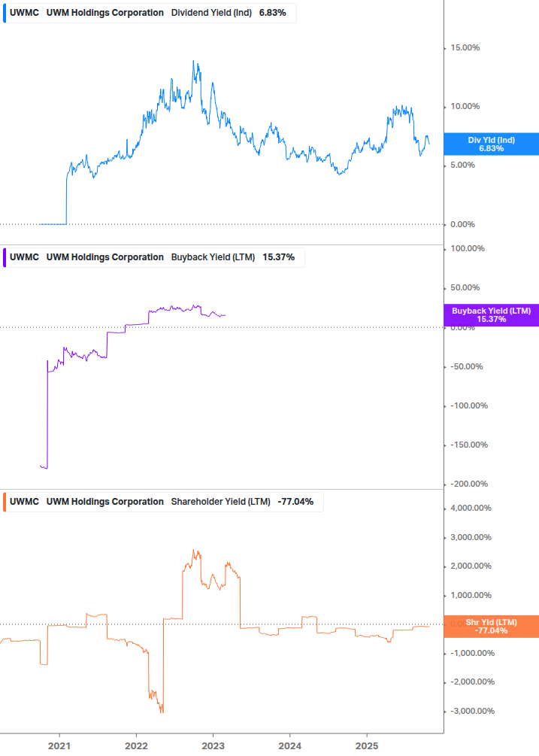The height and width of the screenshot is (756, 539).
Task: Click the orange Shareholder Yield legend color bar
Action: [x=6, y=502]
